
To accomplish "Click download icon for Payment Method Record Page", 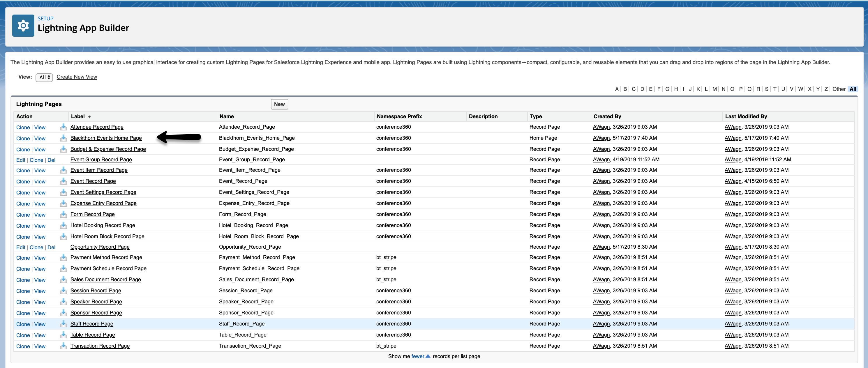I will (63, 258).
